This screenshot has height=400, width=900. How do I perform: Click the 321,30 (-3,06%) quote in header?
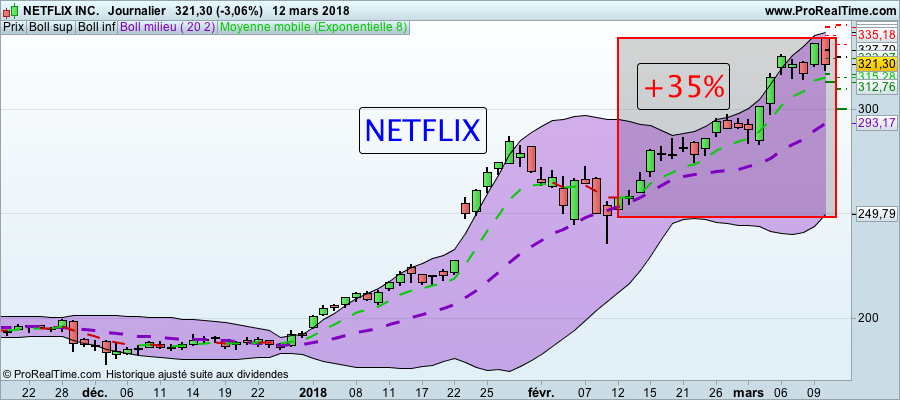coord(221,11)
